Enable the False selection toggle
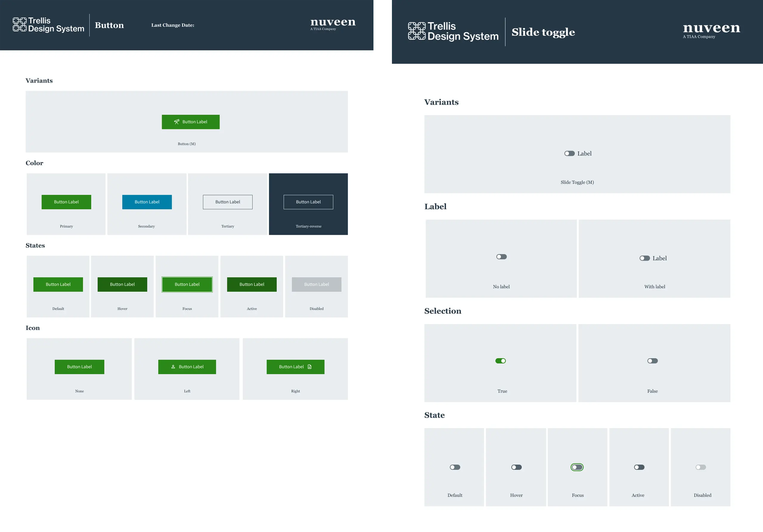 [652, 361]
